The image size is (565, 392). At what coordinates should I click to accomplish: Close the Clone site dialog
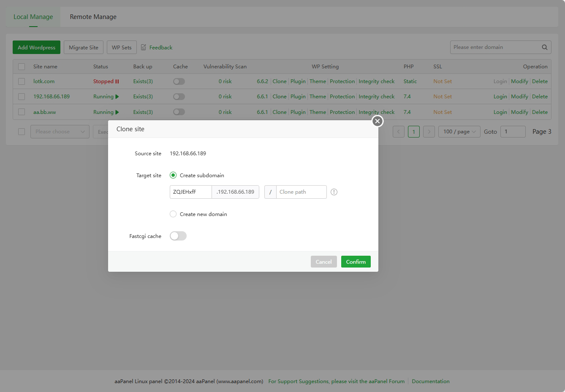point(377,121)
